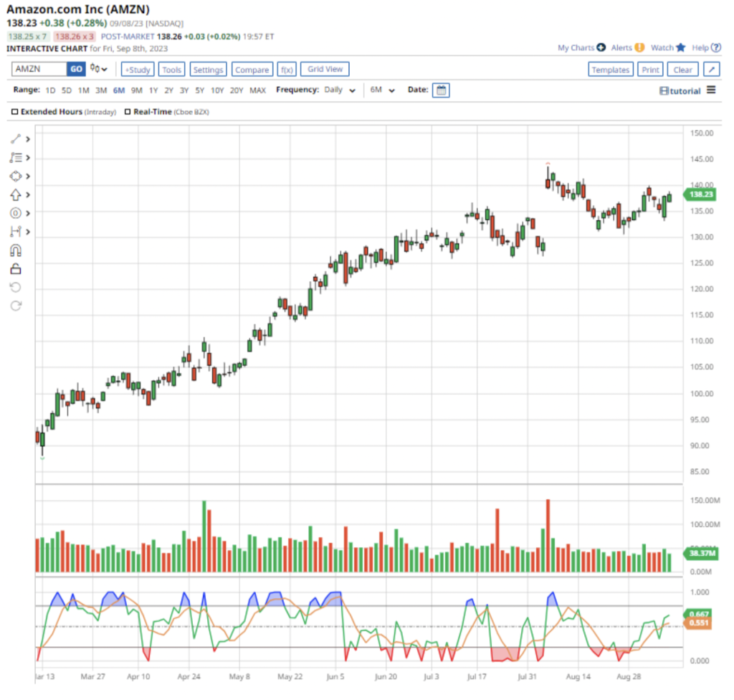Click the Compare button

252,70
